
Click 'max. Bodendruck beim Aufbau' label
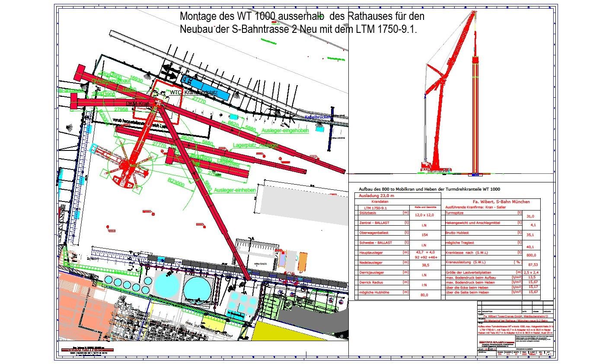[x=470, y=278]
